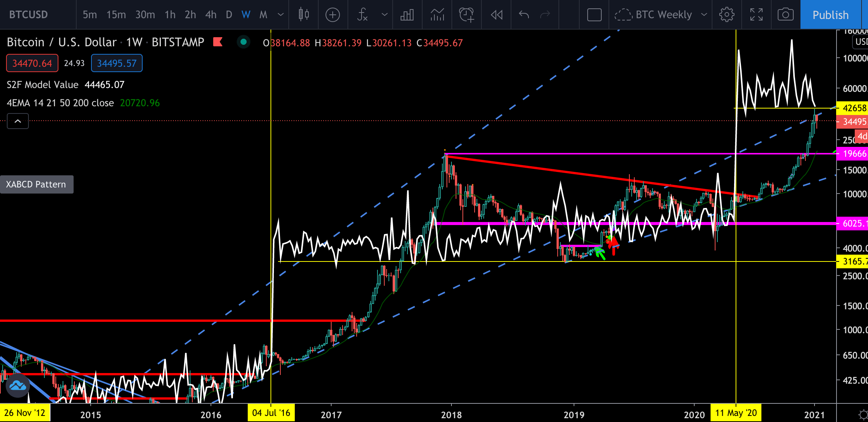This screenshot has width=868, height=422.
Task: Expand the BTC Weekly layout dropdown arrow
Action: (x=704, y=15)
